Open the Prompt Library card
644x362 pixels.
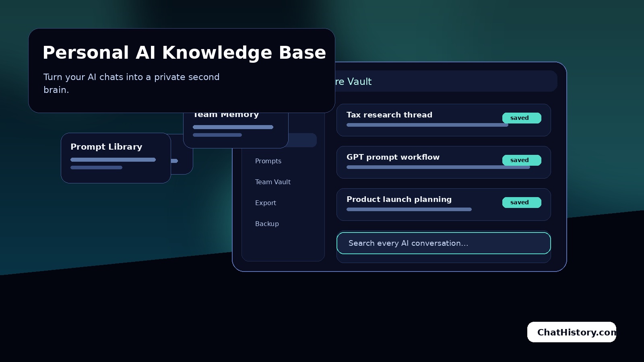pos(116,158)
